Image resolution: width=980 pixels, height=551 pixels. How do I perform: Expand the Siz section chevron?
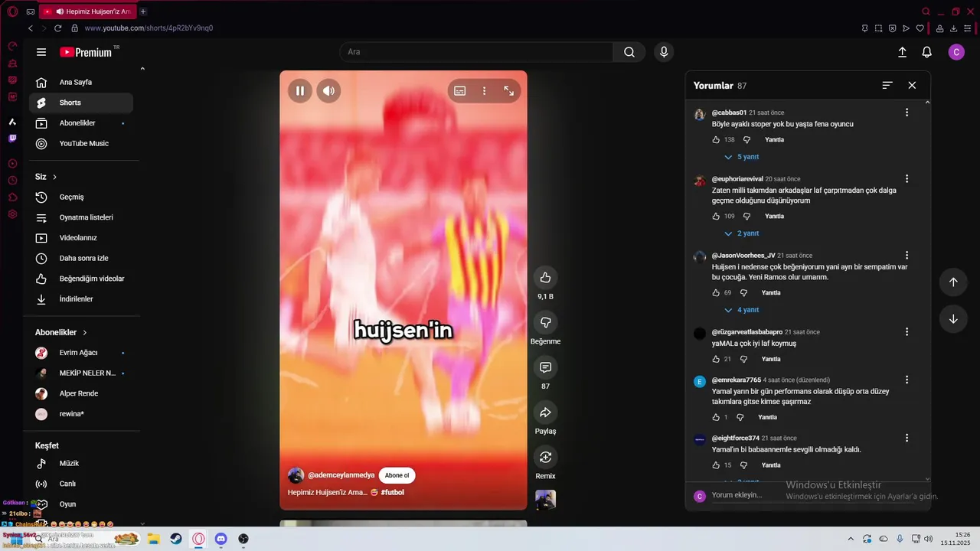[x=55, y=177]
